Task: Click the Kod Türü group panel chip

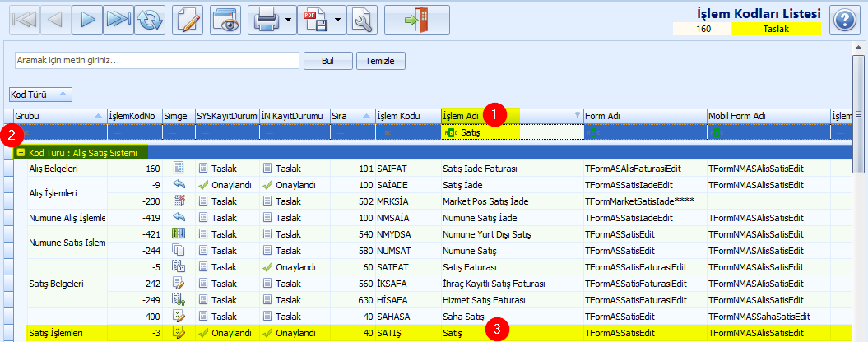Action: [x=40, y=94]
